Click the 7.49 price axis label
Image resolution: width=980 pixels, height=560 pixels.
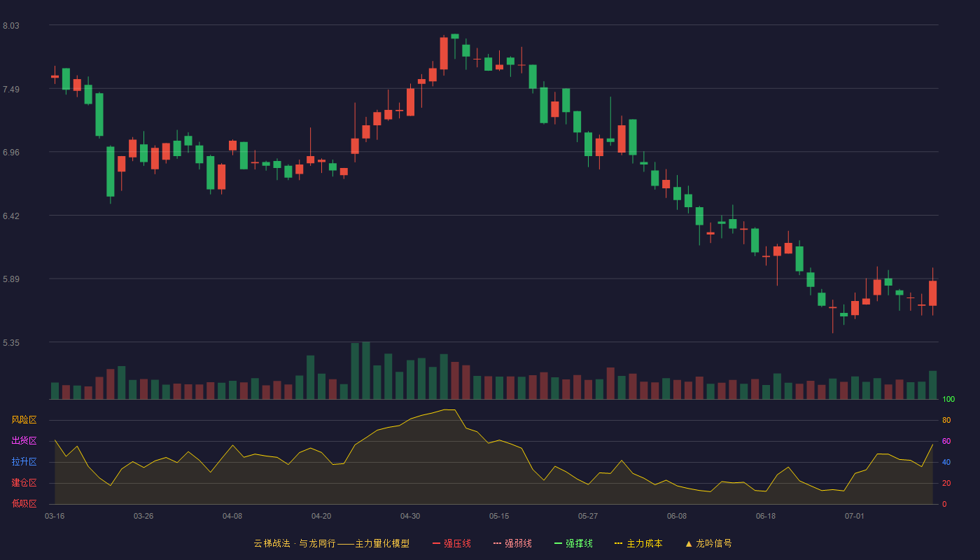tap(11, 90)
